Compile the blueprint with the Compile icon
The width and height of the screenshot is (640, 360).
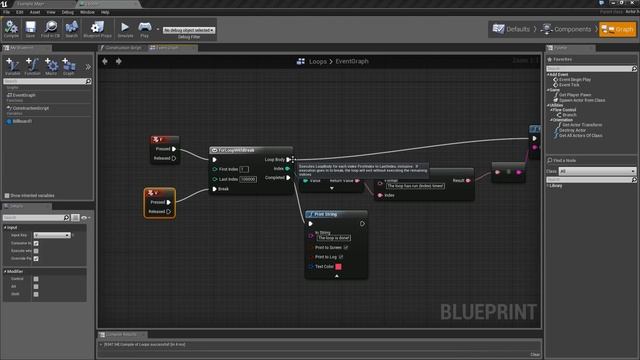coord(11,29)
